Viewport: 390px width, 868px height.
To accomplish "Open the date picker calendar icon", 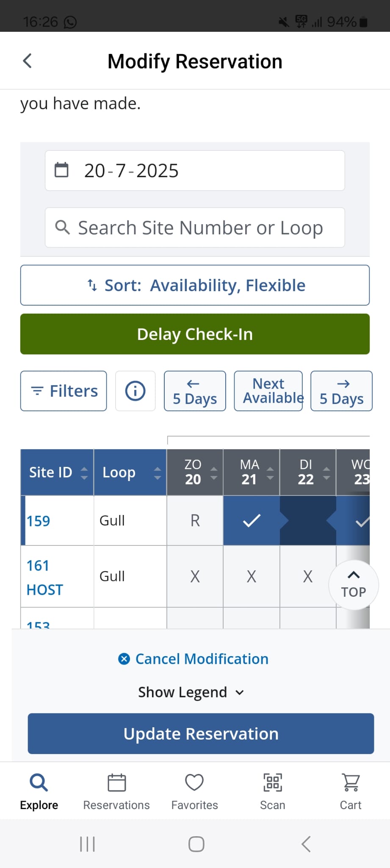I will coord(61,170).
